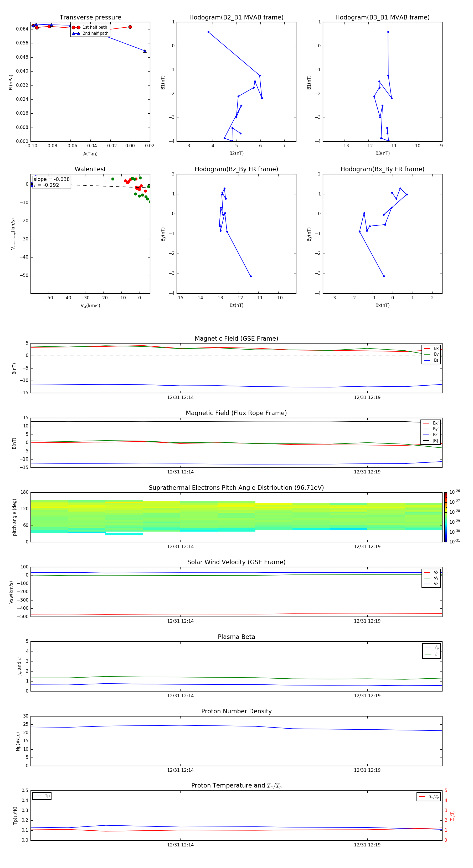Click 'Magnetic Field (Flux Rope Frame)' title
The width and height of the screenshot is (473, 868).
236,413
